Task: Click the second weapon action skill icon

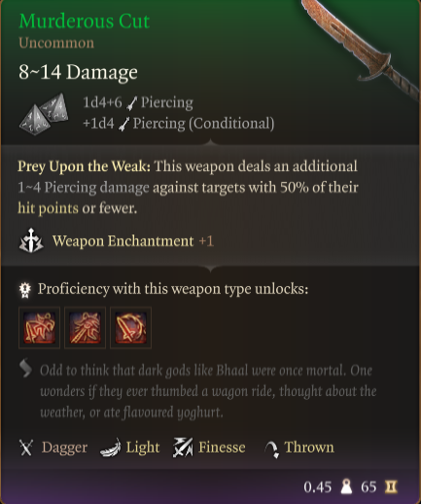Action: pos(85,328)
